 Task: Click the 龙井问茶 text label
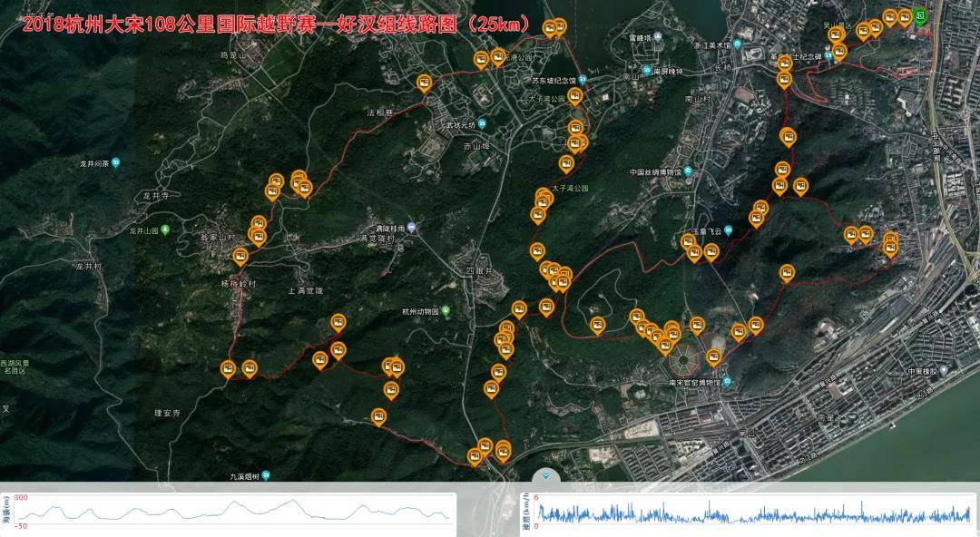coord(94,164)
